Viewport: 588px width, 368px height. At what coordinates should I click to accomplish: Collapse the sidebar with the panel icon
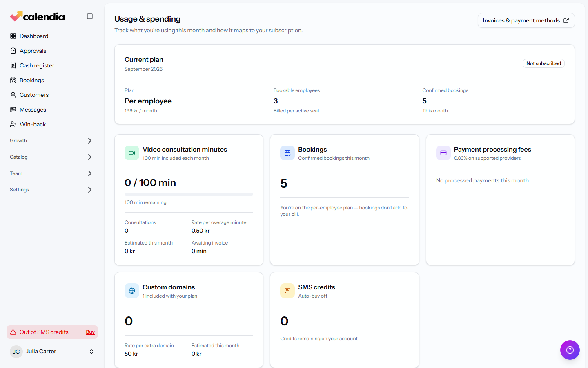(x=90, y=16)
